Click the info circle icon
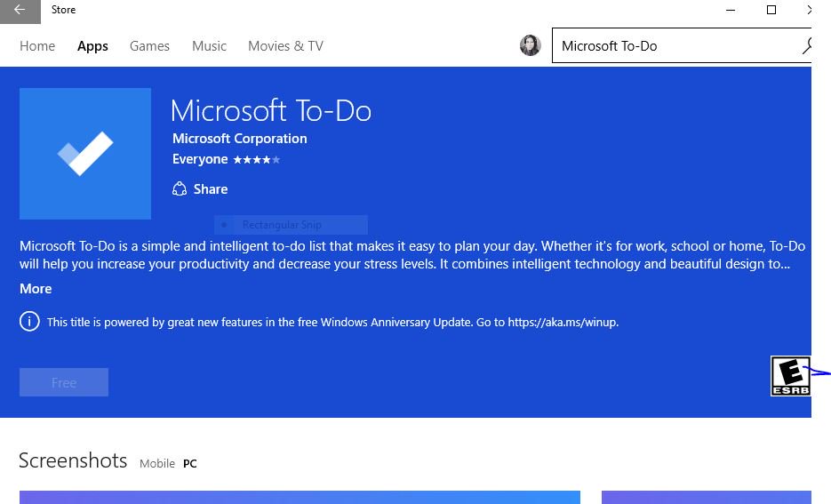The height and width of the screenshot is (504, 831). point(29,322)
